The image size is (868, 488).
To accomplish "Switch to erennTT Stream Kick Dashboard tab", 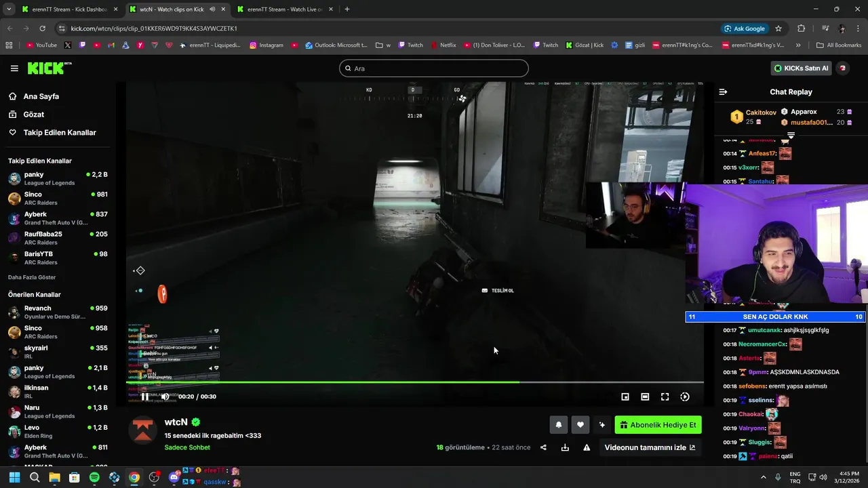I will coord(70,9).
